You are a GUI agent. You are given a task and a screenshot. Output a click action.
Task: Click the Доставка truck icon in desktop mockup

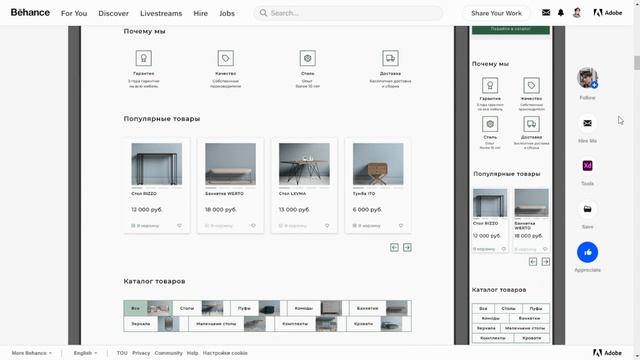tap(390, 58)
